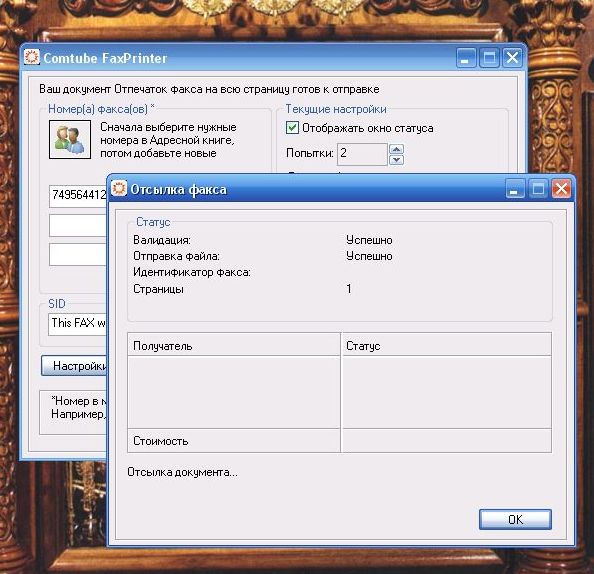Click the Номер(а) факса(ов) group label
This screenshot has width=594, height=574.
[x=101, y=109]
